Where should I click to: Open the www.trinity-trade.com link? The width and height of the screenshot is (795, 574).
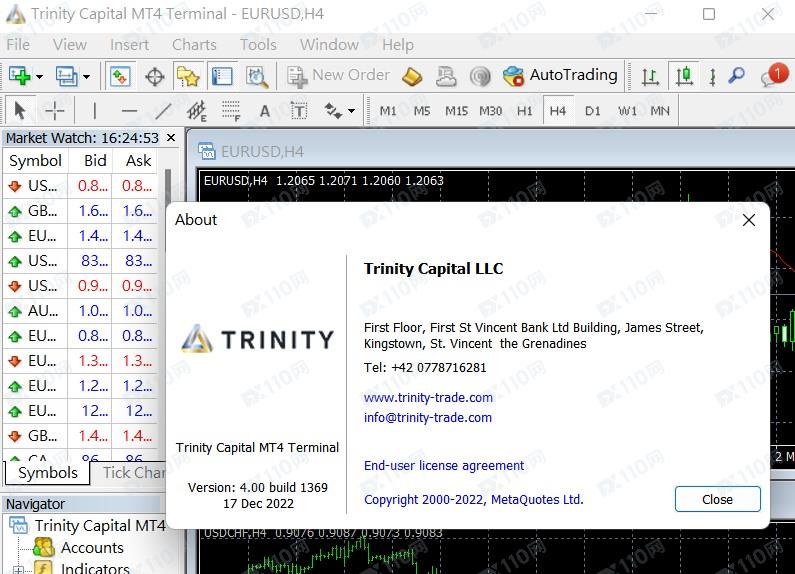click(428, 397)
